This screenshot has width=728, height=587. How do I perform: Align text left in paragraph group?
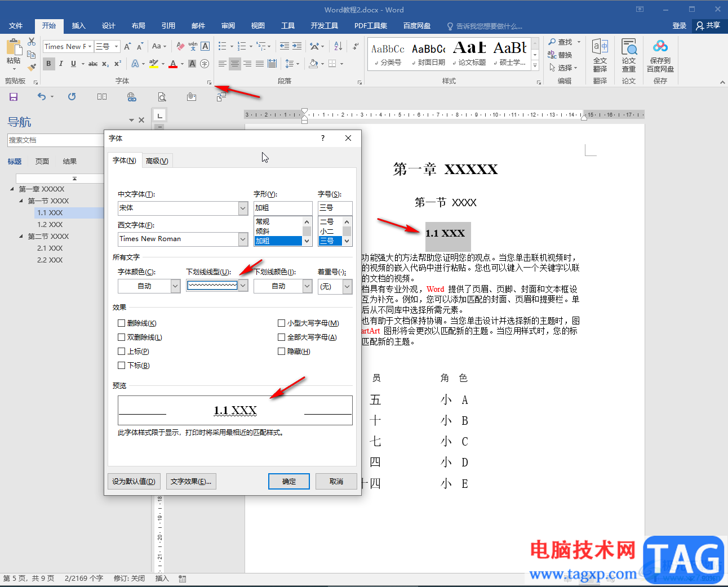(x=223, y=64)
